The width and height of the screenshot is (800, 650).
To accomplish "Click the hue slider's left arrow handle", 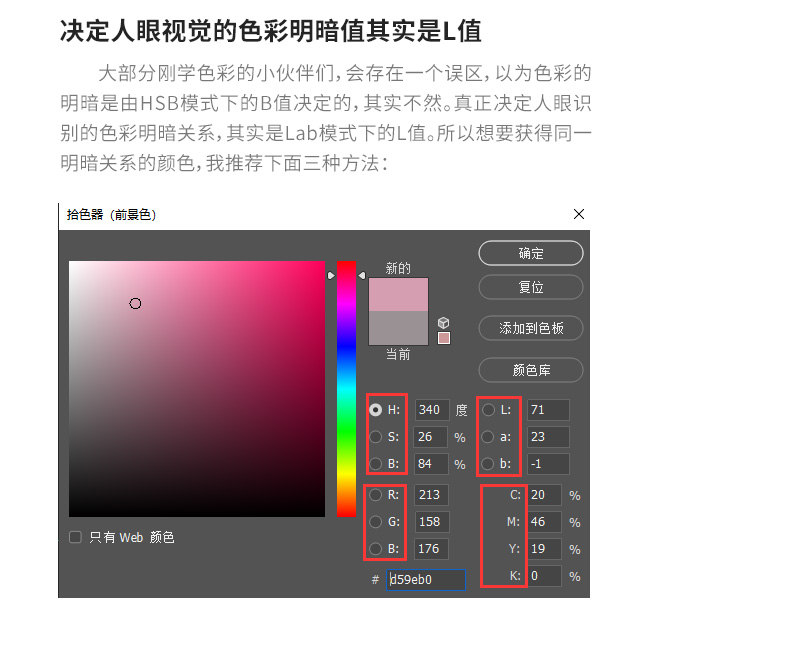I will tap(331, 276).
